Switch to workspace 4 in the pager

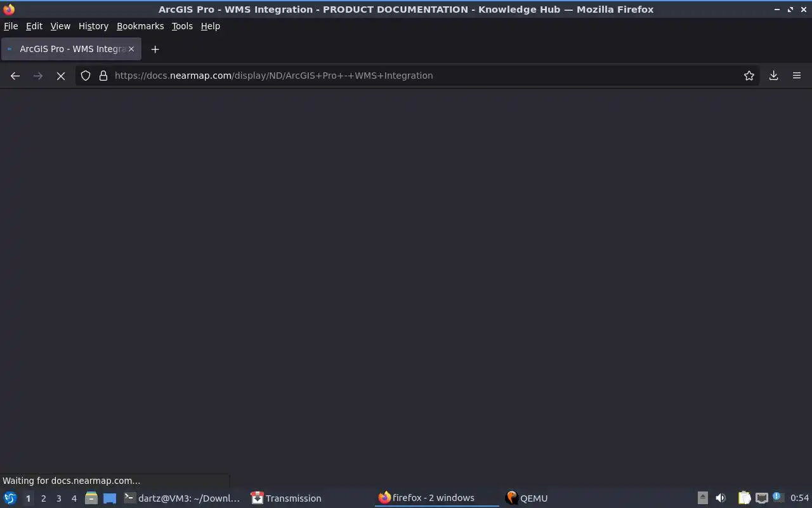point(74,498)
